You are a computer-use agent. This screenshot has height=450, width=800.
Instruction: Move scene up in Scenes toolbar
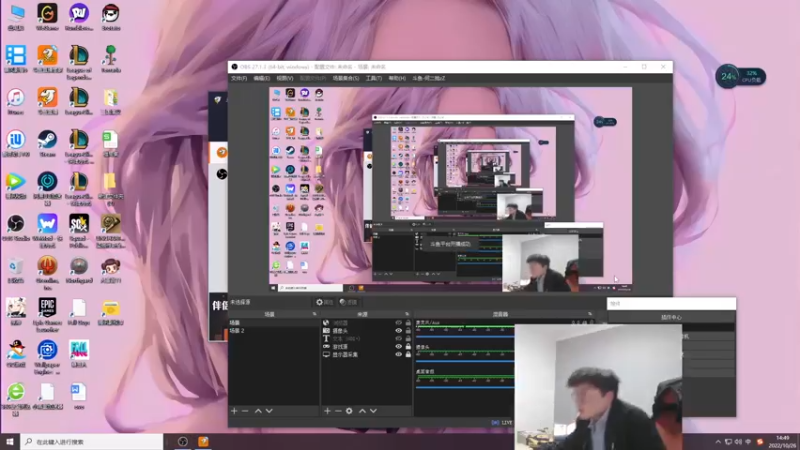tap(258, 411)
